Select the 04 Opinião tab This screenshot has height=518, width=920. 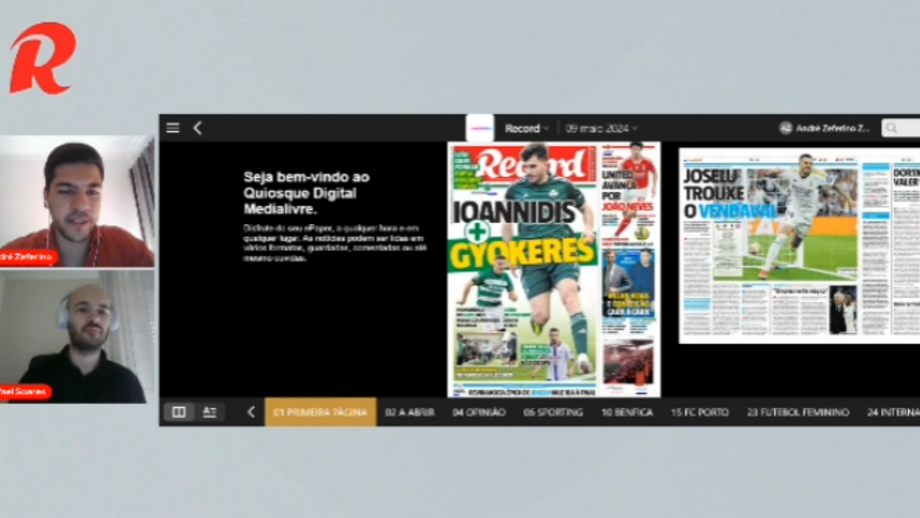pos(479,412)
